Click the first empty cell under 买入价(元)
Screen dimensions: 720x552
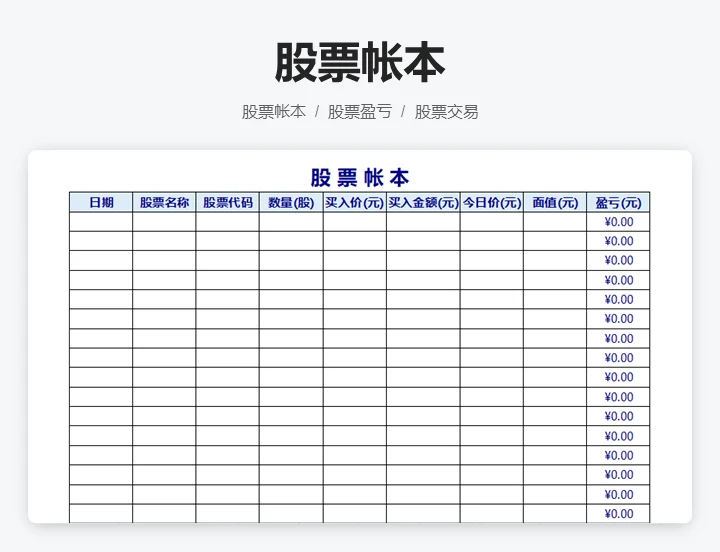354,222
